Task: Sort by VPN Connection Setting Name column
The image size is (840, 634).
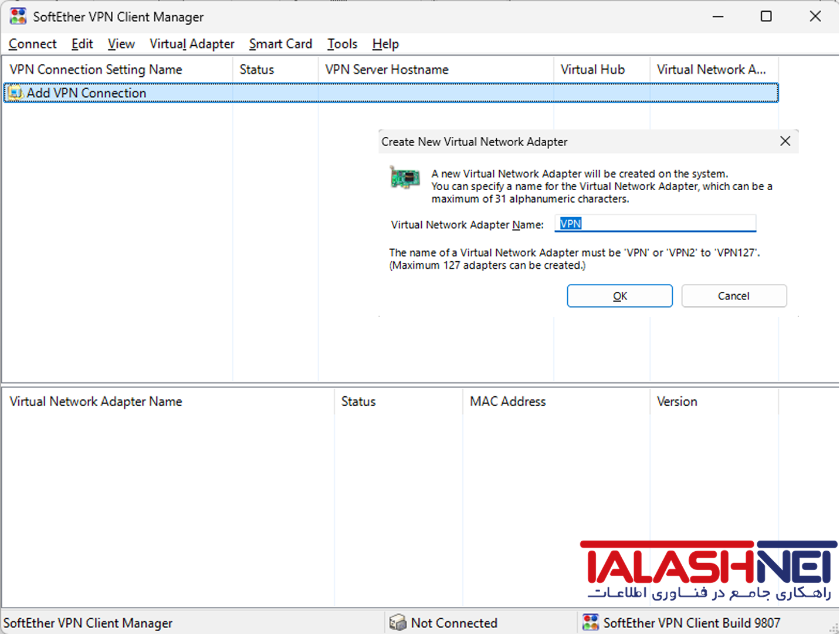Action: coord(117,69)
